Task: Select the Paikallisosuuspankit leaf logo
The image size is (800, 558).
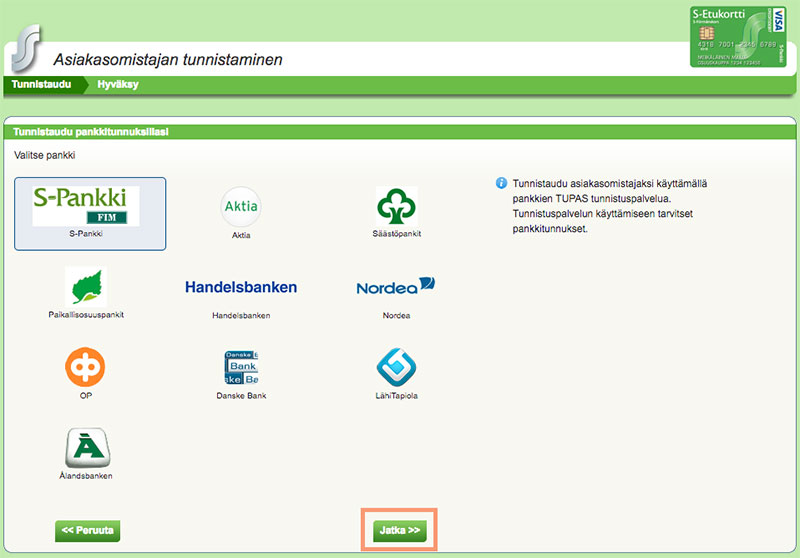Action: click(86, 287)
